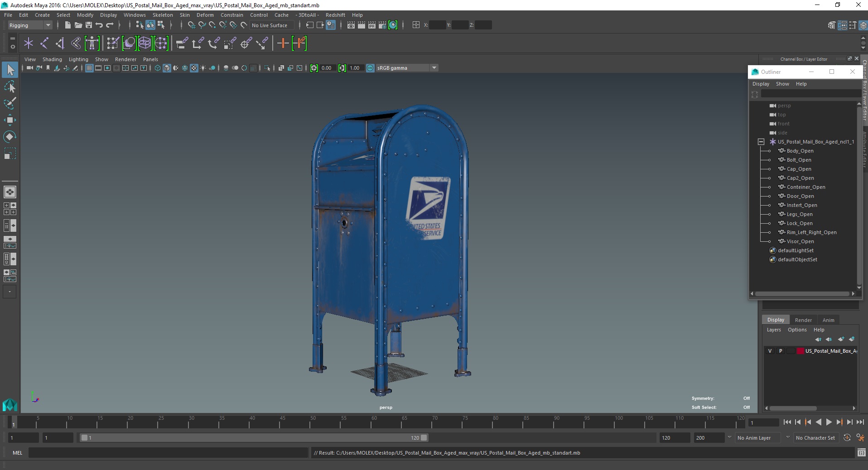
Task: Toggle auto keyframe button by Character Set
Action: tap(847, 438)
